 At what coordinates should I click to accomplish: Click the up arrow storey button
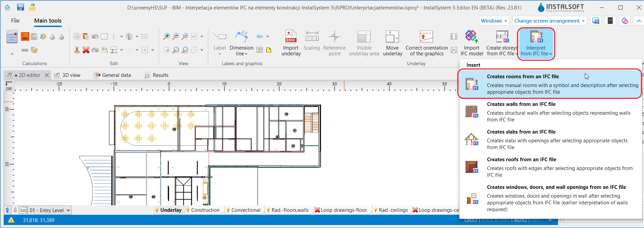tap(7, 210)
